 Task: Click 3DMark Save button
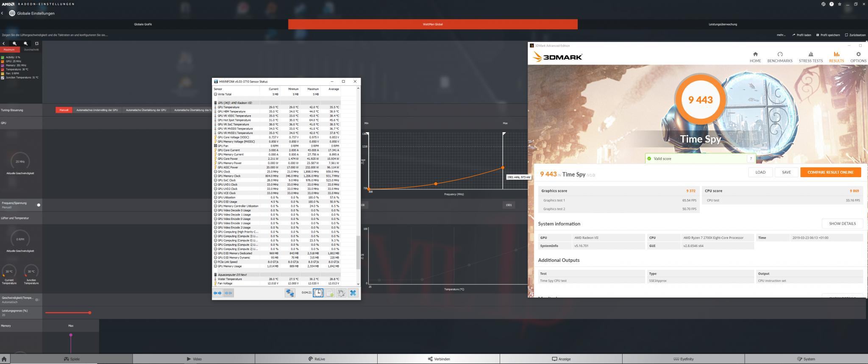786,172
